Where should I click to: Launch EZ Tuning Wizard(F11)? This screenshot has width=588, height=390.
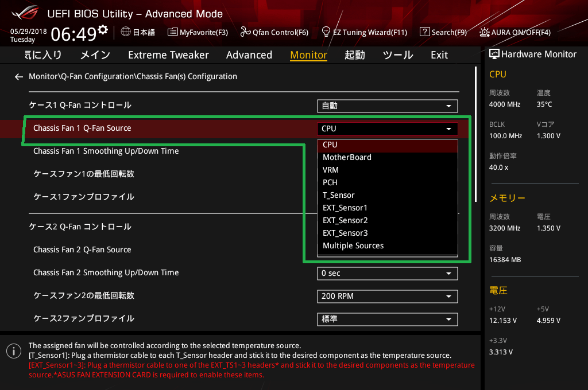point(365,32)
